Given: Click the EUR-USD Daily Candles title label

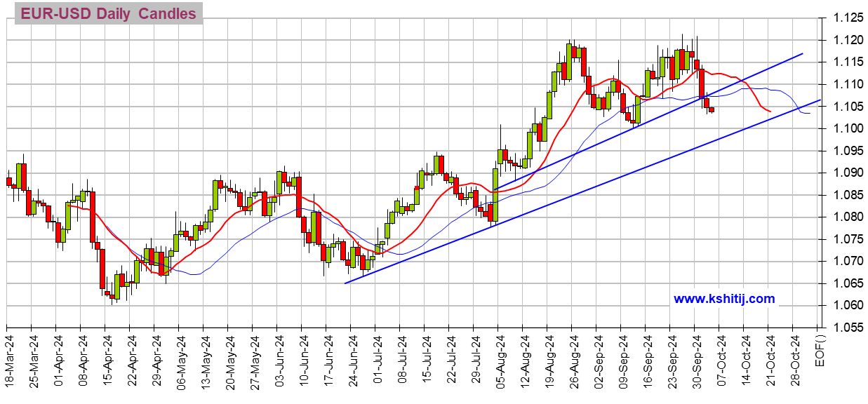Looking at the screenshot, I should click(x=108, y=13).
